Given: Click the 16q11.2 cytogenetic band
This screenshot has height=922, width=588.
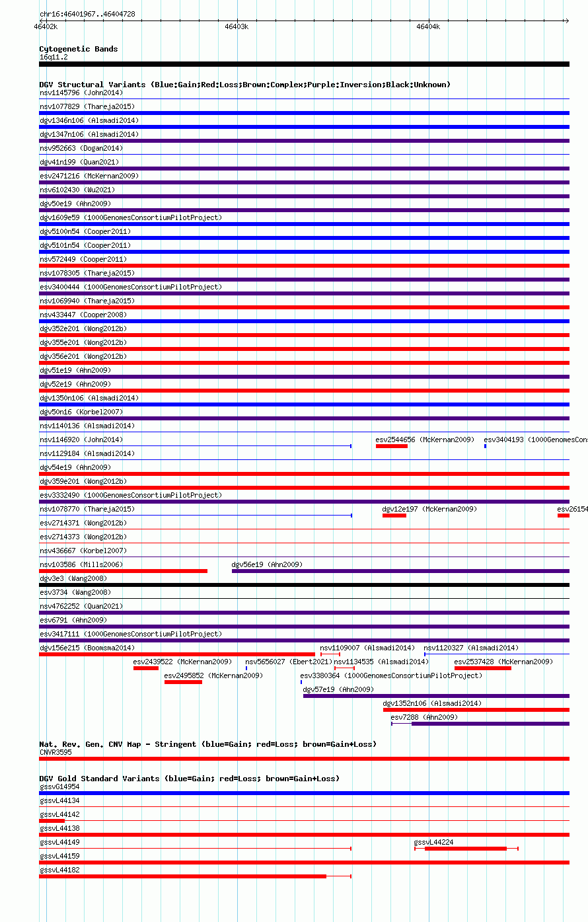Looking at the screenshot, I should point(304,64).
